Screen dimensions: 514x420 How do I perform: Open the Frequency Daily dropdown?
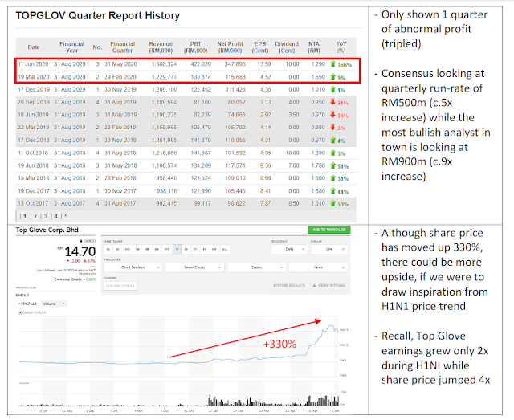(x=289, y=249)
